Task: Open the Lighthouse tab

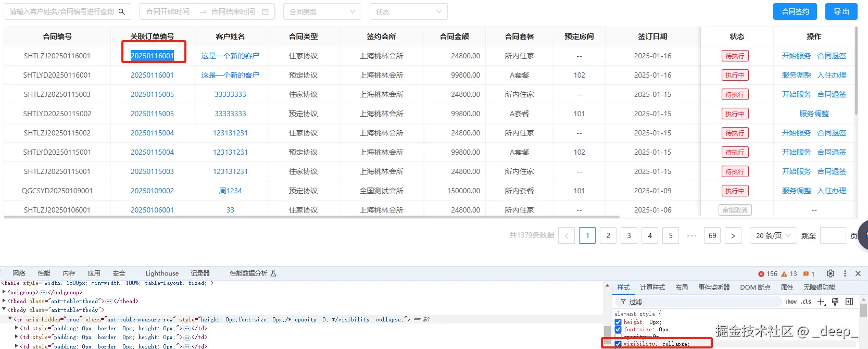Action: coord(162,273)
